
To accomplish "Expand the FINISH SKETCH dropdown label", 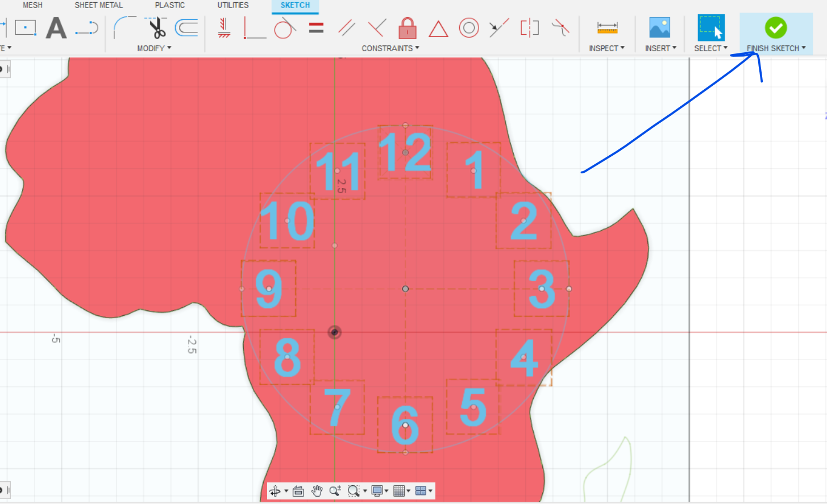I will [776, 48].
